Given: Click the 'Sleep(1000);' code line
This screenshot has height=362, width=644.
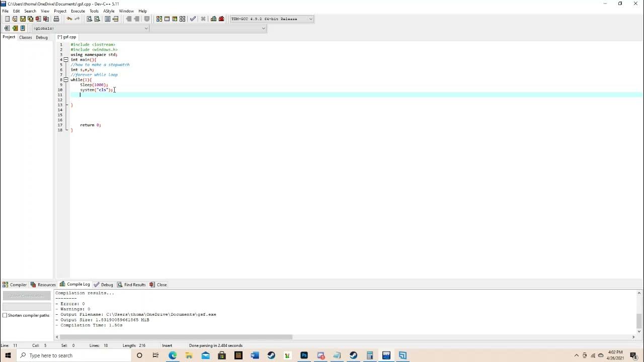Looking at the screenshot, I should click(x=94, y=85).
